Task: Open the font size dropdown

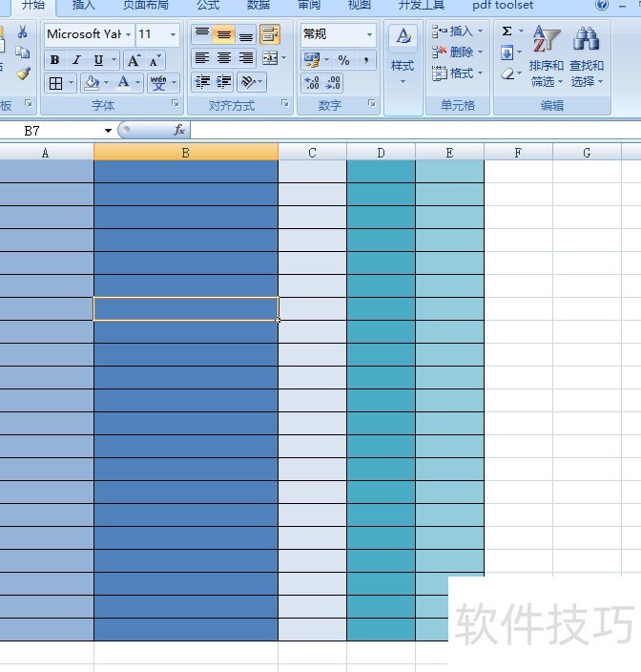Action: pyautogui.click(x=173, y=34)
